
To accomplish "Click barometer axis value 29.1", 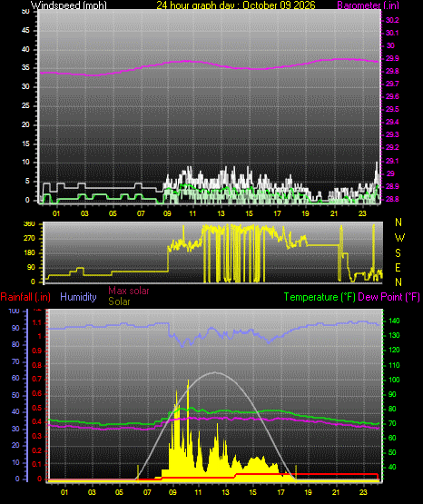I will pos(392,161).
